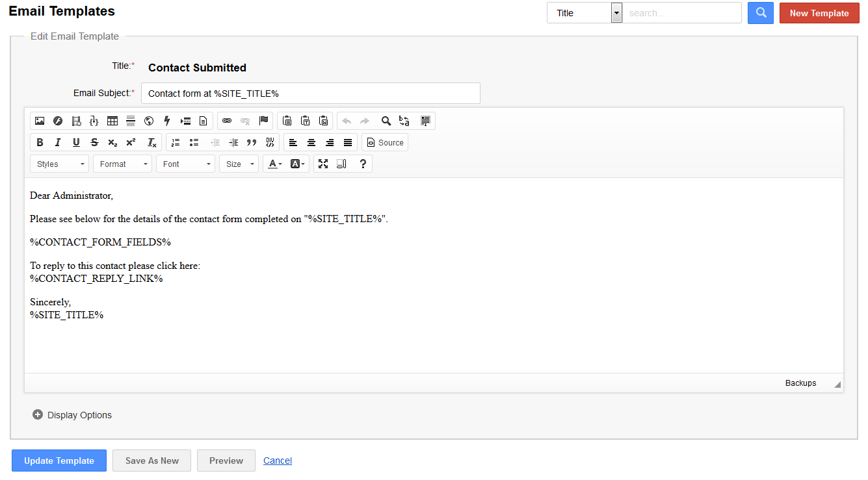The height and width of the screenshot is (480, 868).
Task: Toggle Source code view
Action: pos(385,143)
